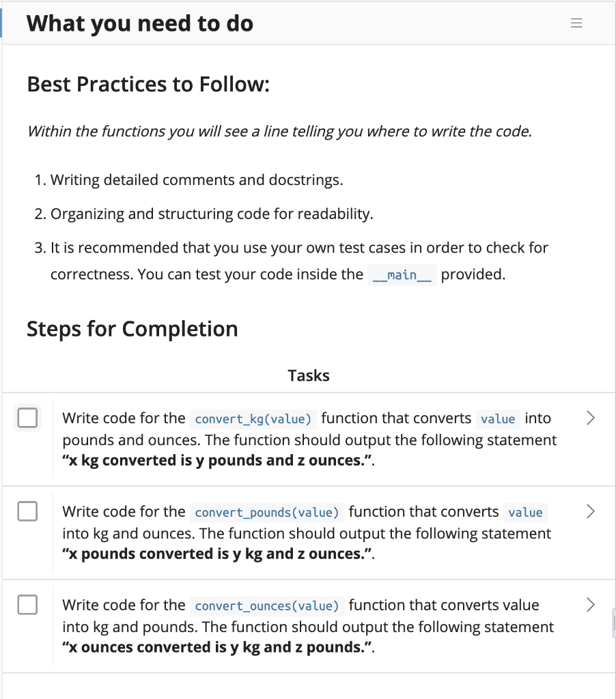Click the __main__ code reference
The width and height of the screenshot is (616, 699).
(x=402, y=275)
